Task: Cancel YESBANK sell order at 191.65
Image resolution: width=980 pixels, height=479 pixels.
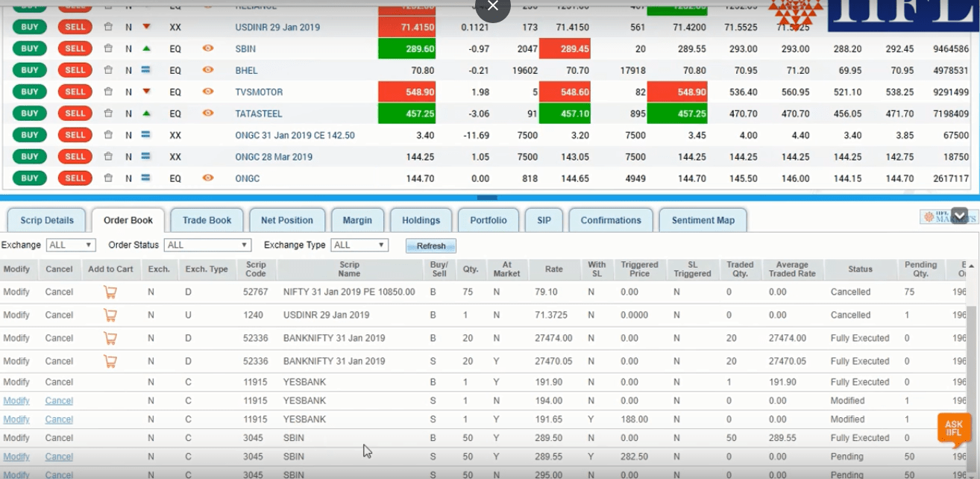Action: [59, 419]
